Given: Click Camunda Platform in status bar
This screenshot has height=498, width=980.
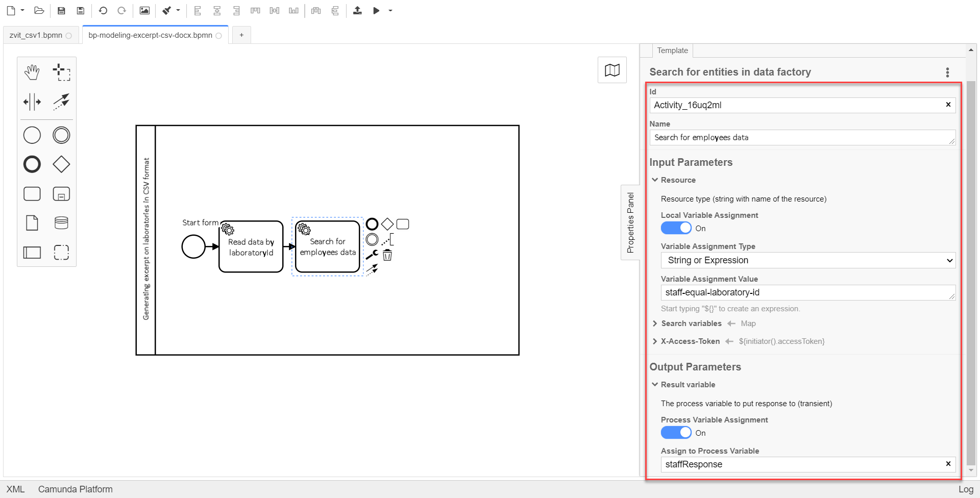Looking at the screenshot, I should pos(75,489).
